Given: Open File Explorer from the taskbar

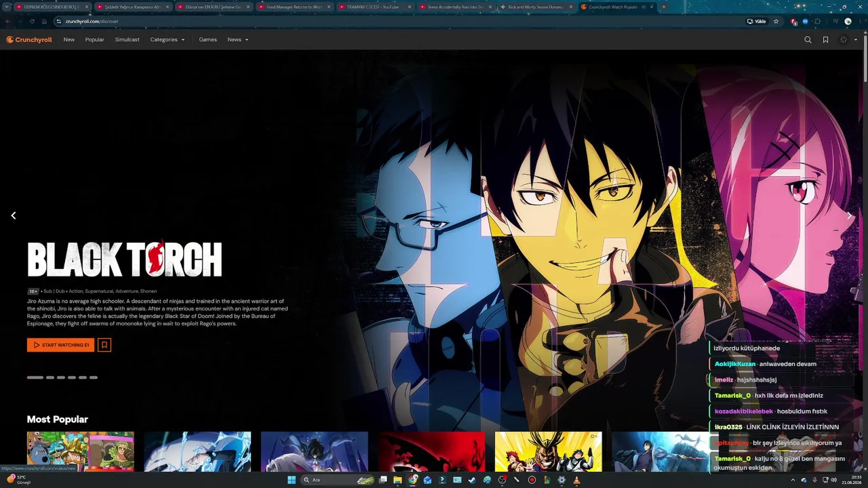Looking at the screenshot, I should click(x=398, y=480).
